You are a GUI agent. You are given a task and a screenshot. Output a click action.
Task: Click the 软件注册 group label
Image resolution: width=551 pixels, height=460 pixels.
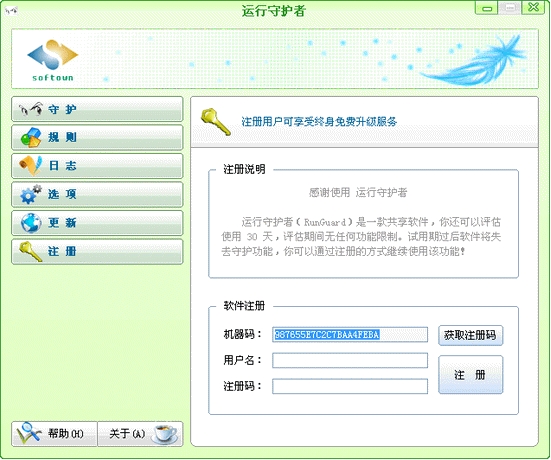[244, 306]
